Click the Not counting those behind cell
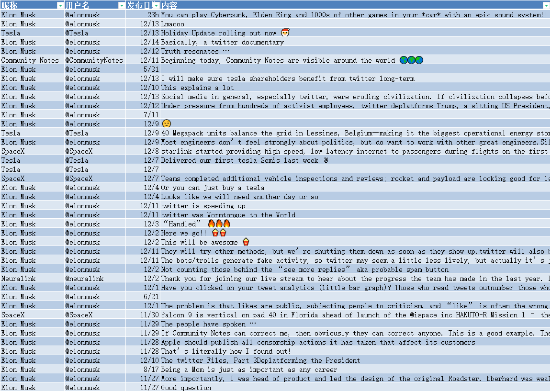The height and width of the screenshot is (392, 551). tap(355, 270)
